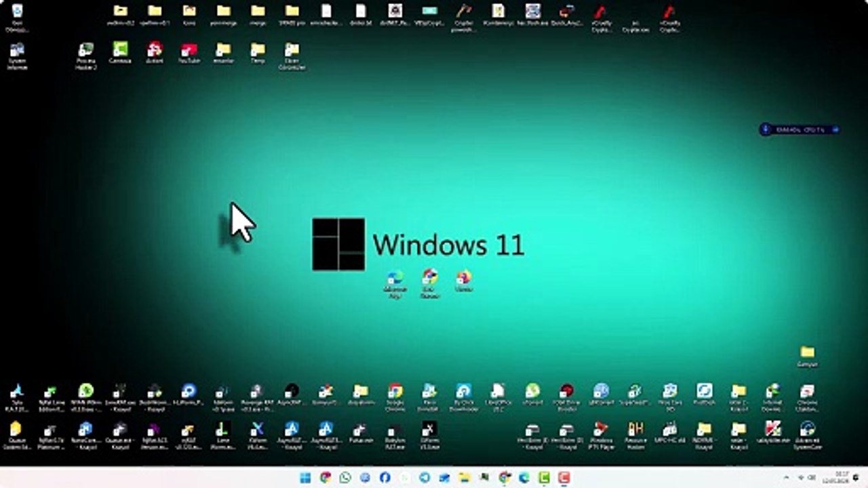Select the MPC-HC x64 desktop shortcut
This screenshot has width=868, height=488.
(669, 432)
